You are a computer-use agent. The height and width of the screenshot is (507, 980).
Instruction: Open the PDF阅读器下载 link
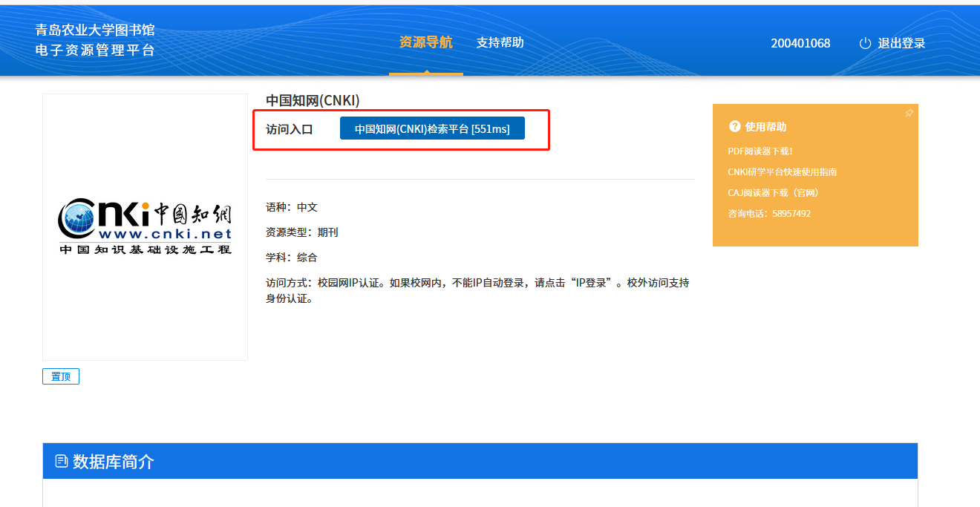[x=760, y=151]
